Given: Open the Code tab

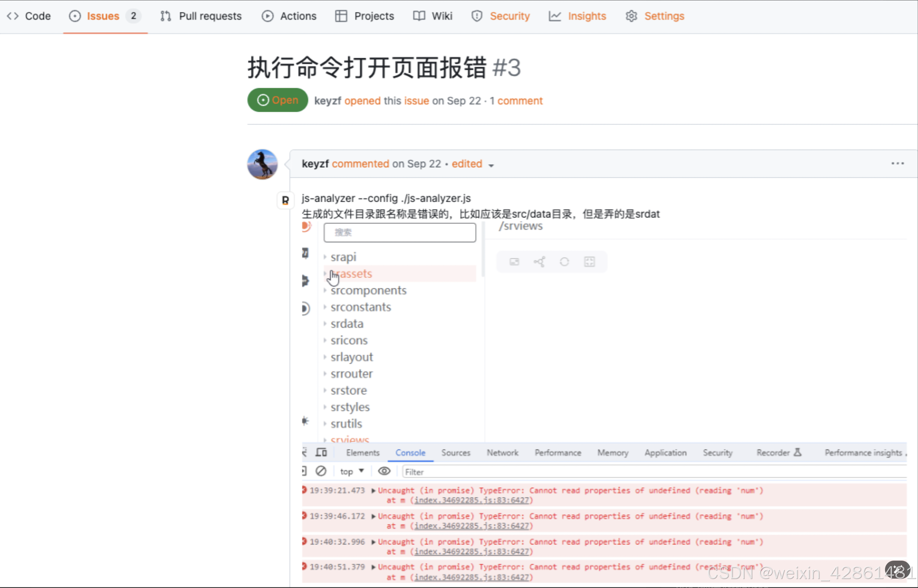Looking at the screenshot, I should coord(28,16).
